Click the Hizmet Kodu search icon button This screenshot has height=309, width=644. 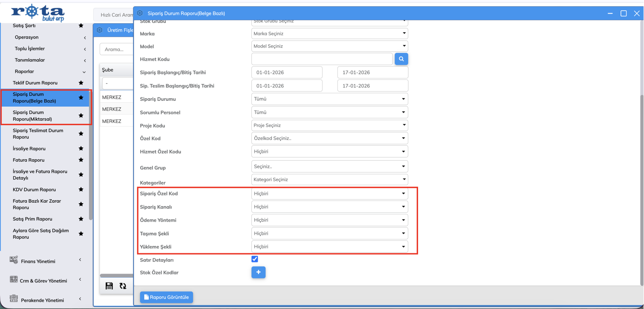[x=401, y=59]
